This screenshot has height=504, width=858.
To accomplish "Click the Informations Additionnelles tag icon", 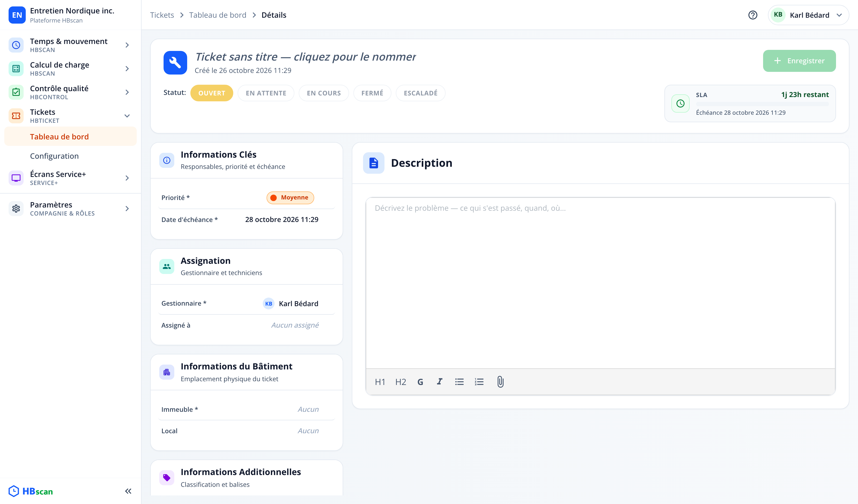I will click(x=167, y=478).
